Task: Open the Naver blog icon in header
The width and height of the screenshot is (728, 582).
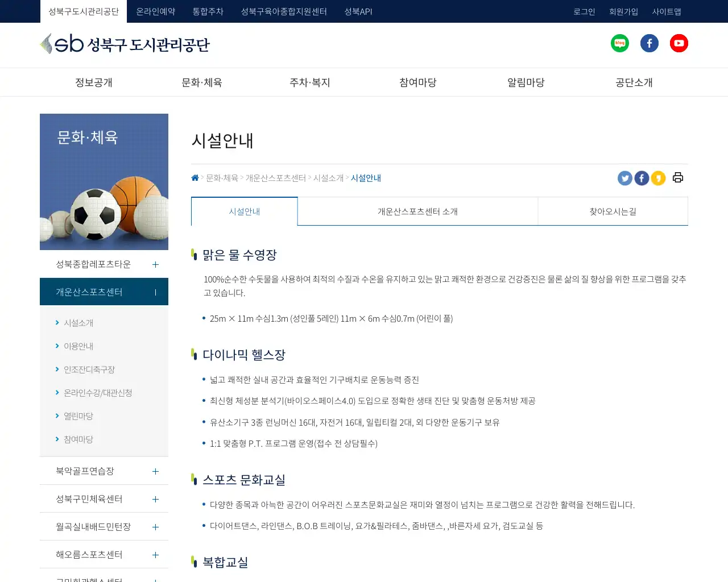Action: [x=620, y=43]
